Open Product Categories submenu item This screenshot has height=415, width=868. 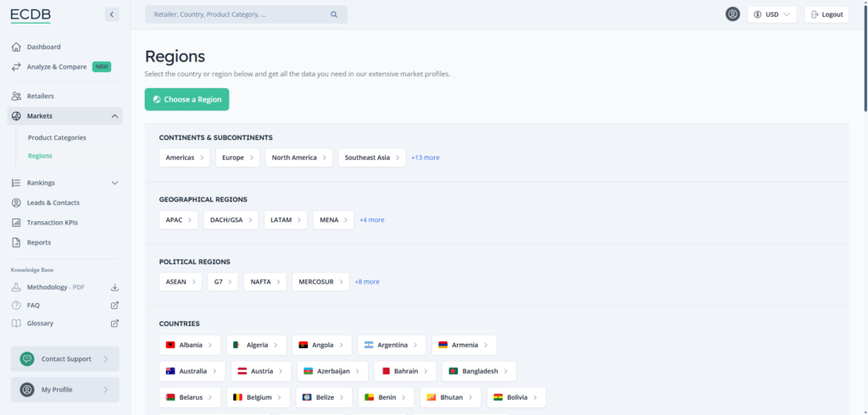coord(57,137)
